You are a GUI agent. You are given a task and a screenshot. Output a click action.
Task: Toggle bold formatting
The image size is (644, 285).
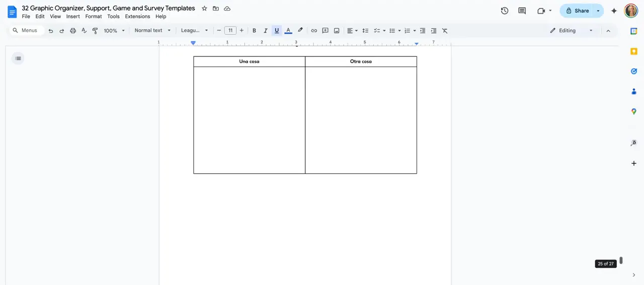coord(254,31)
